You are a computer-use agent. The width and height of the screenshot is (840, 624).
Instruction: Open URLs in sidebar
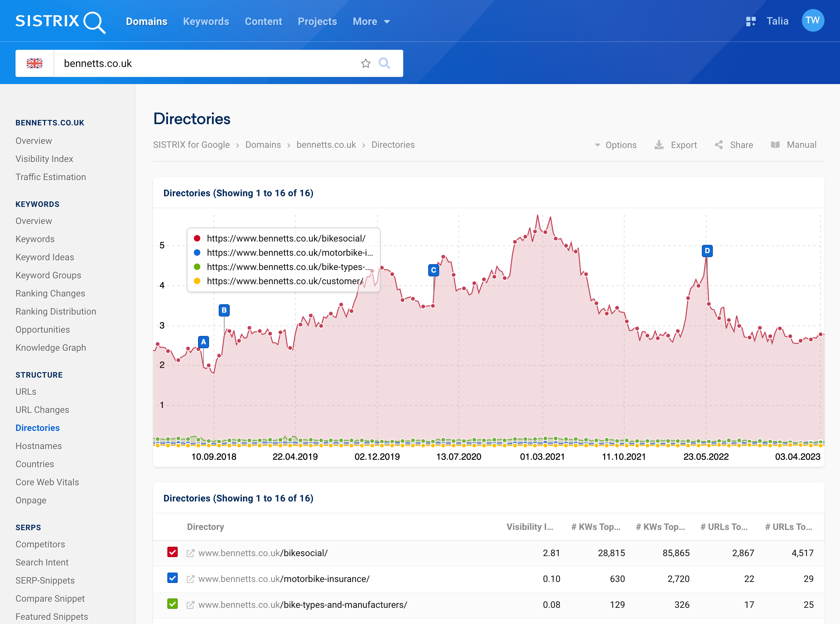tap(26, 392)
